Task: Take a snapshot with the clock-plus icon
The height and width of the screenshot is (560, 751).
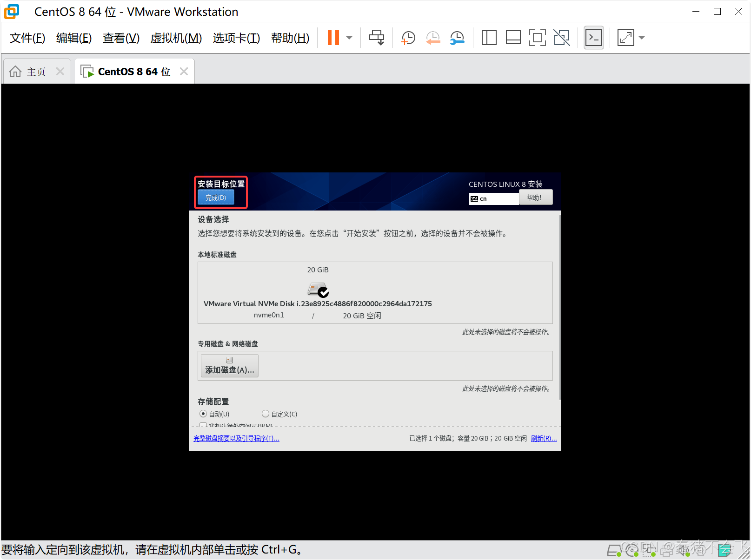Action: tap(408, 38)
